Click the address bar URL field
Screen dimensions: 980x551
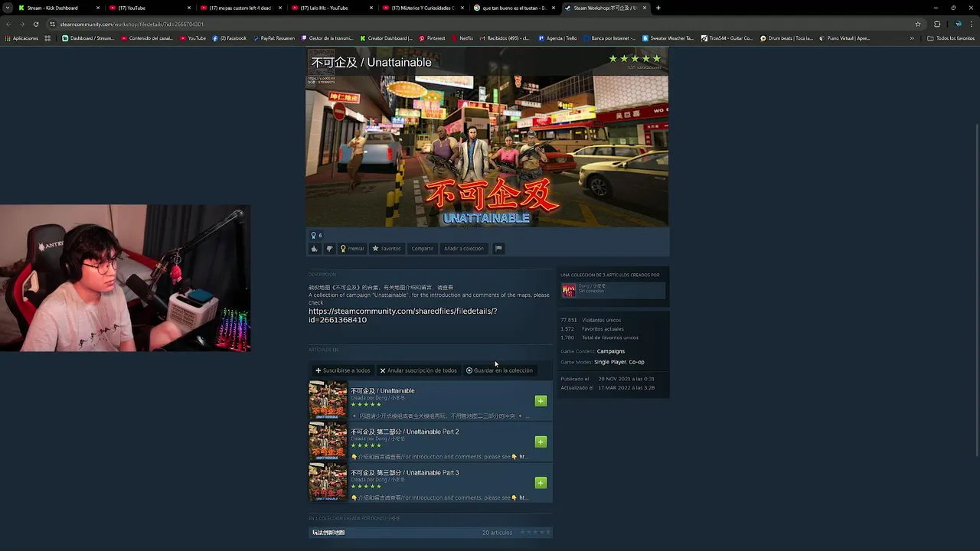click(x=482, y=24)
